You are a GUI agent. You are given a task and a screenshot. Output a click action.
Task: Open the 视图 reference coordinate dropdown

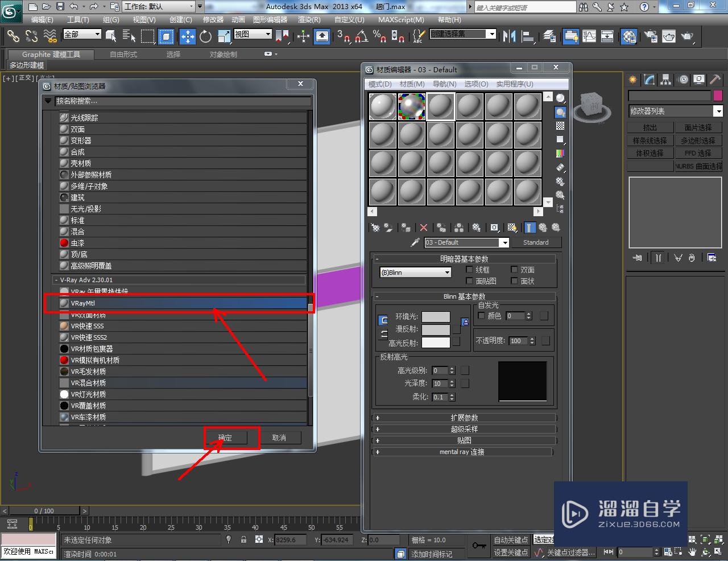253,34
